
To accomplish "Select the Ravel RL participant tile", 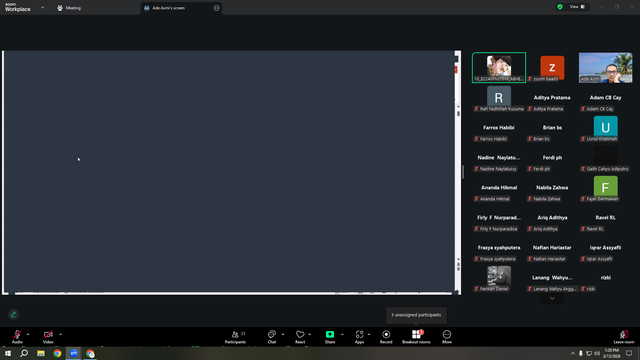I will (x=606, y=218).
